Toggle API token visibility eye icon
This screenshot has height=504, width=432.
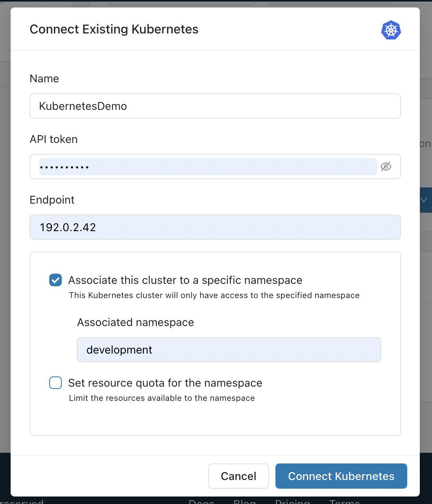(x=386, y=167)
